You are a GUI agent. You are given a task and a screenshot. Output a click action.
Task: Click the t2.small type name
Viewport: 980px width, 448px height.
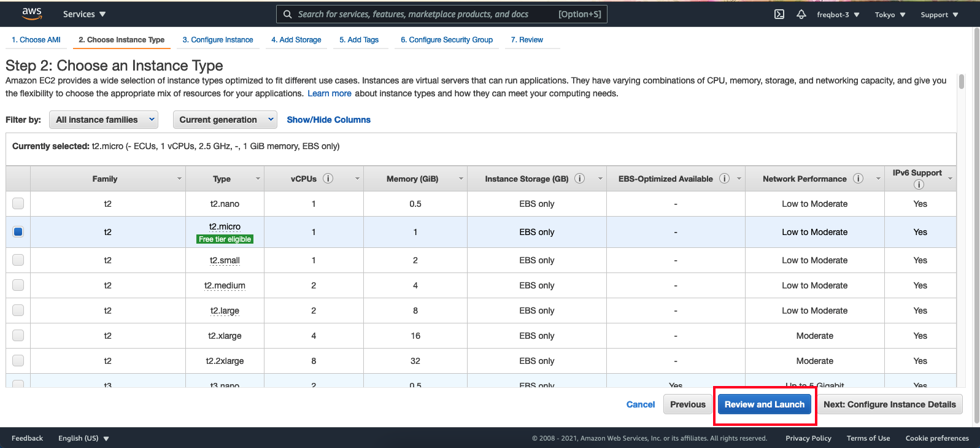point(225,260)
